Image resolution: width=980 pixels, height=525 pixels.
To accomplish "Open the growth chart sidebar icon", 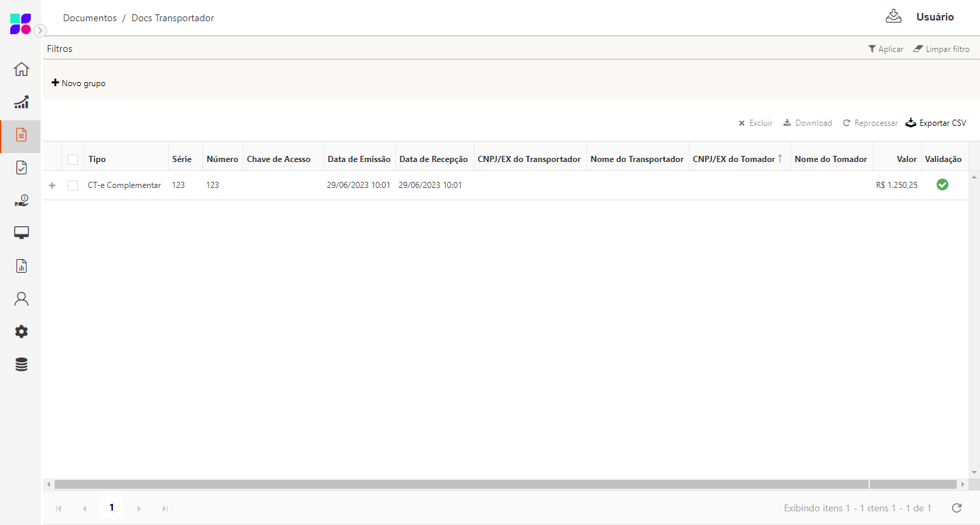I will (x=21, y=102).
